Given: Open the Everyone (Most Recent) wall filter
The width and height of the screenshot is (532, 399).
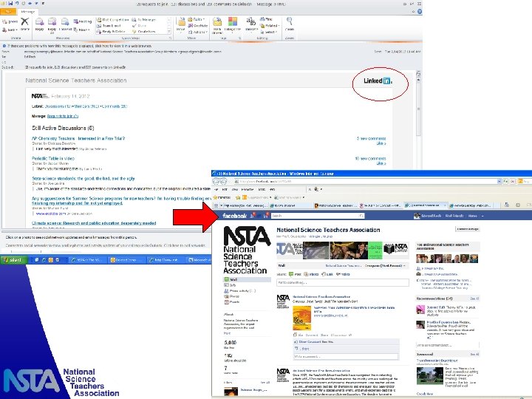Looking at the screenshot, I should (386, 266).
